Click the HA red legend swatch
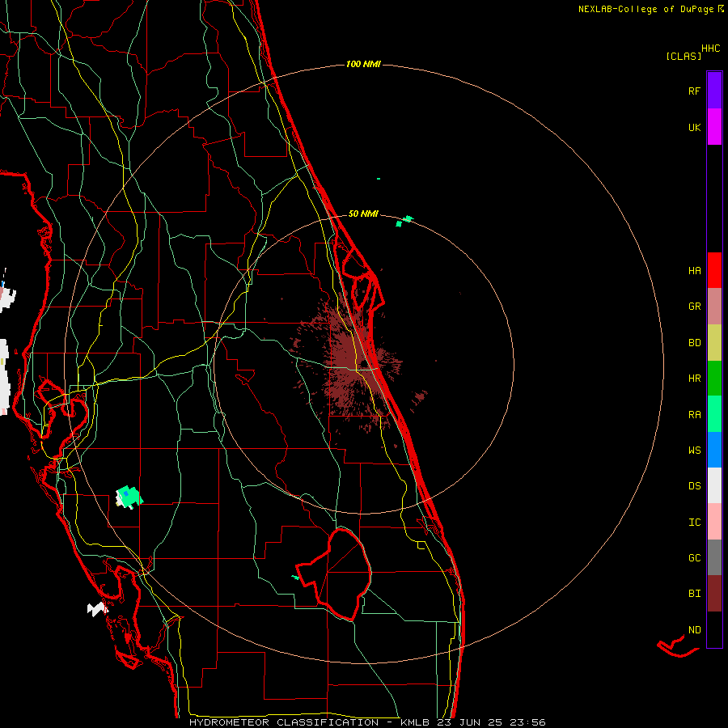728x728 pixels. pyautogui.click(x=714, y=270)
